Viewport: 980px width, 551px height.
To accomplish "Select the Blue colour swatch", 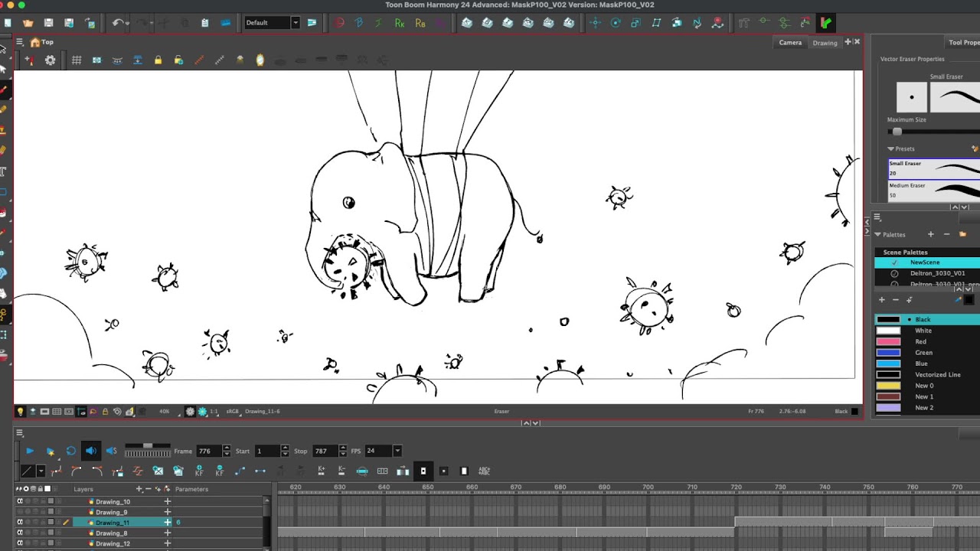I will pos(888,364).
